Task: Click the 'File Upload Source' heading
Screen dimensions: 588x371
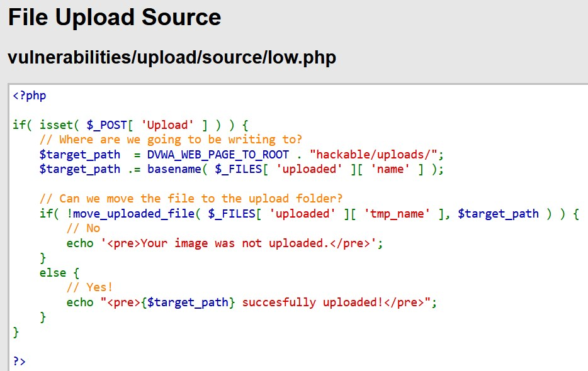Action: pos(115,17)
